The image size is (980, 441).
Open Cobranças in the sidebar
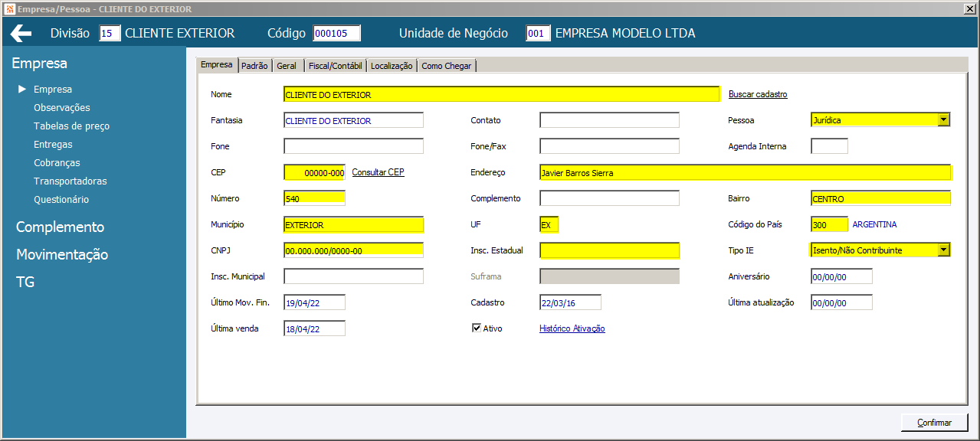pyautogui.click(x=57, y=163)
